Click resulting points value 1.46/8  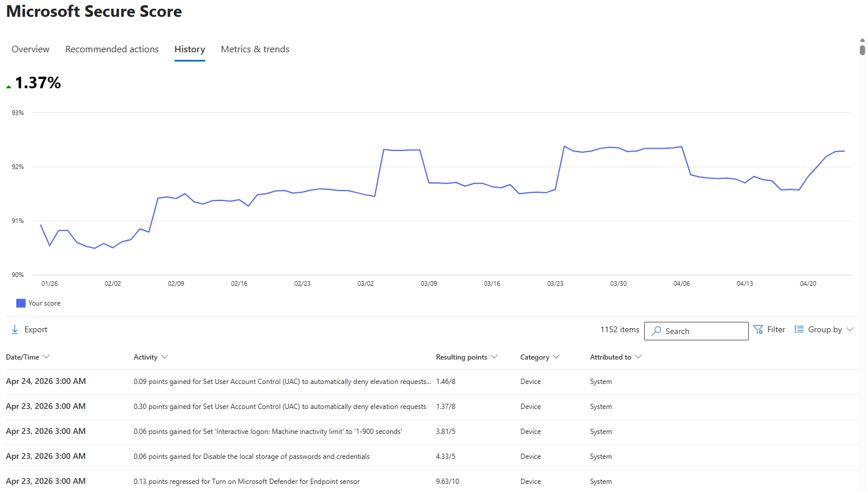(446, 382)
